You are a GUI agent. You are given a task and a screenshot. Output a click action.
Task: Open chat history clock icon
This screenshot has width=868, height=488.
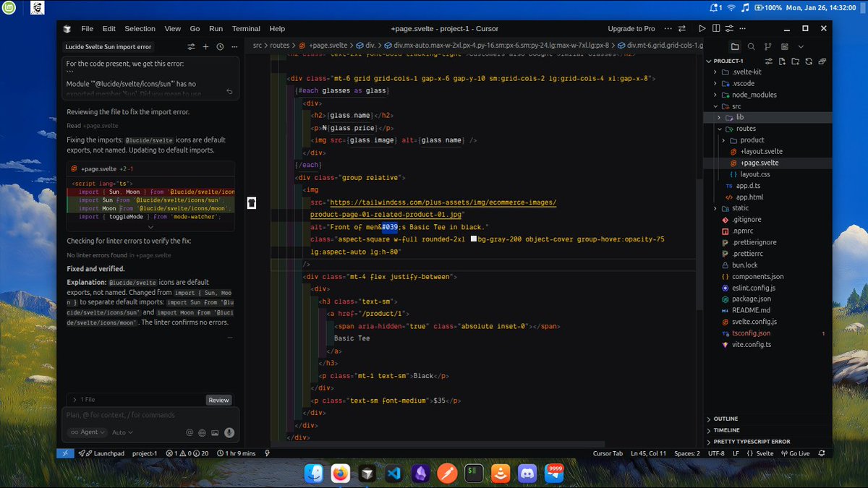click(x=220, y=46)
